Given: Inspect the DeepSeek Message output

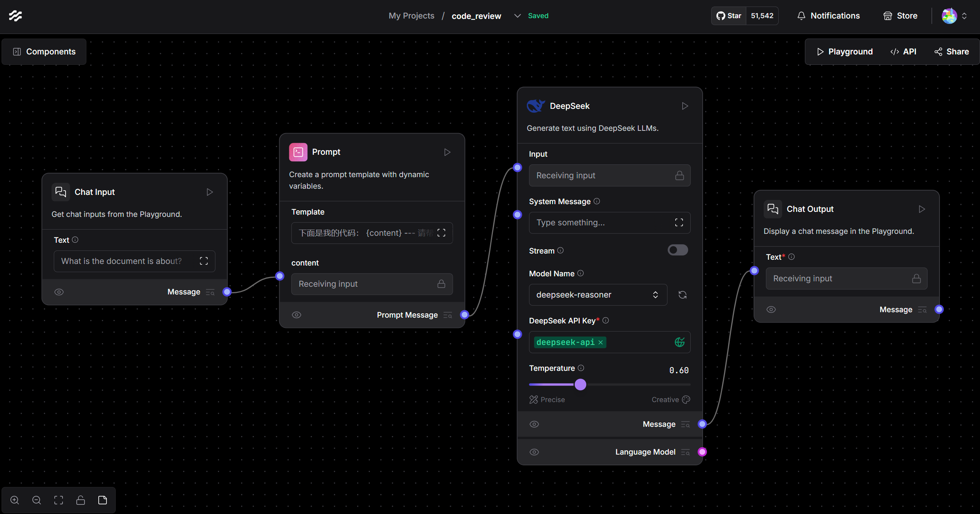Looking at the screenshot, I should pyautogui.click(x=685, y=424).
